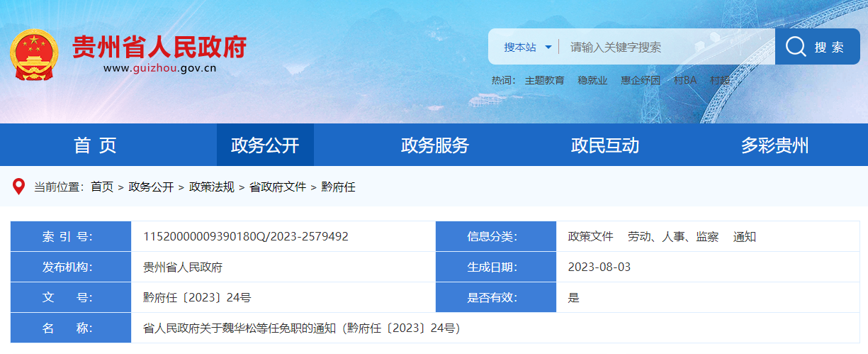Click the 贵州省人民政府 site title
The height and width of the screenshot is (354, 868).
pyautogui.click(x=159, y=47)
